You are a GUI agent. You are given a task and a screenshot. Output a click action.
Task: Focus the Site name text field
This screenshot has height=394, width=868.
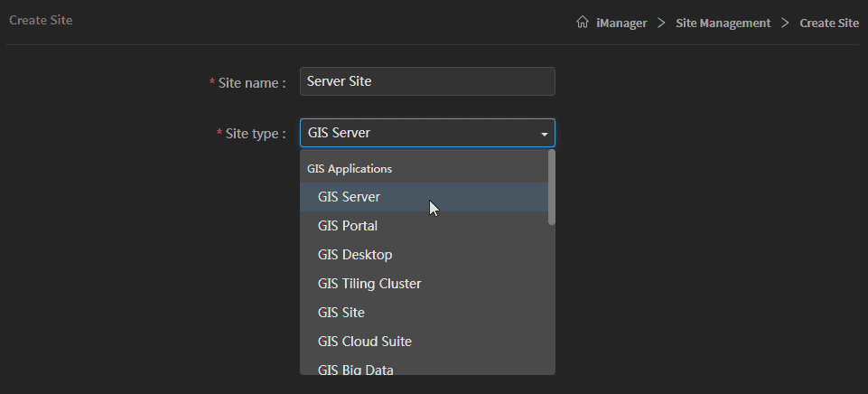pos(426,81)
